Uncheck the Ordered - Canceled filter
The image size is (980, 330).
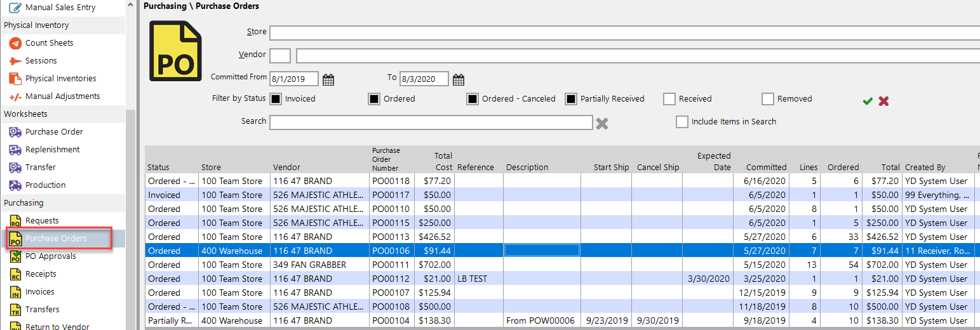(x=473, y=99)
